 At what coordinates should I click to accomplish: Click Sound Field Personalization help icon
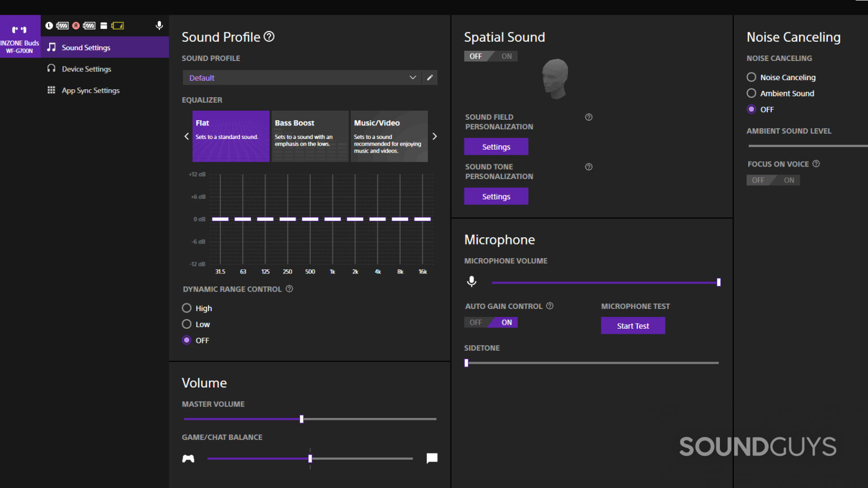click(x=589, y=117)
